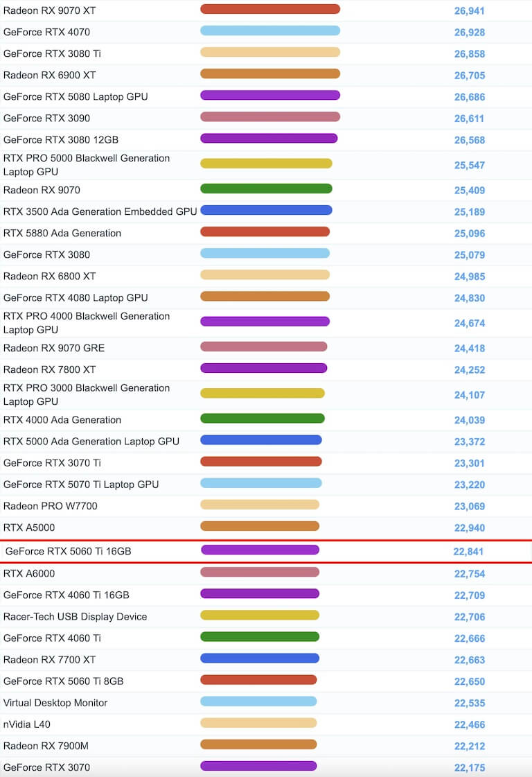Click GeForce RTX 3070 Ti link
This screenshot has height=777, width=532.
(x=52, y=463)
